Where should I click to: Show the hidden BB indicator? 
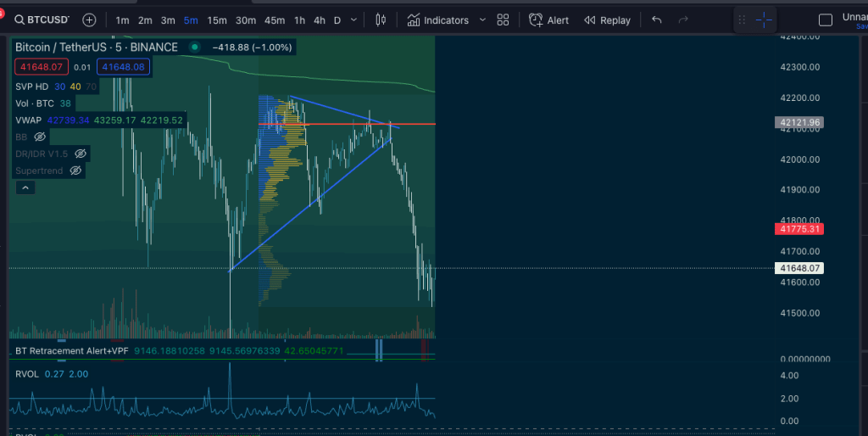(x=40, y=137)
